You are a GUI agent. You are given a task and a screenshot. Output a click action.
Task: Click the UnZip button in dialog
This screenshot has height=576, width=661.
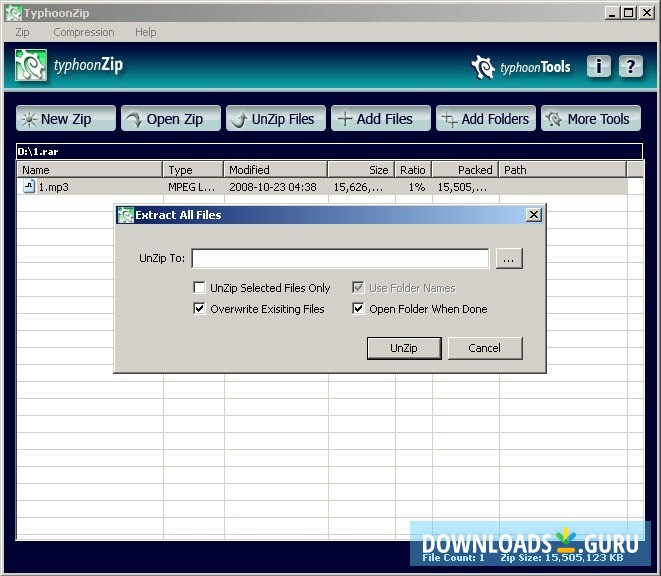404,348
